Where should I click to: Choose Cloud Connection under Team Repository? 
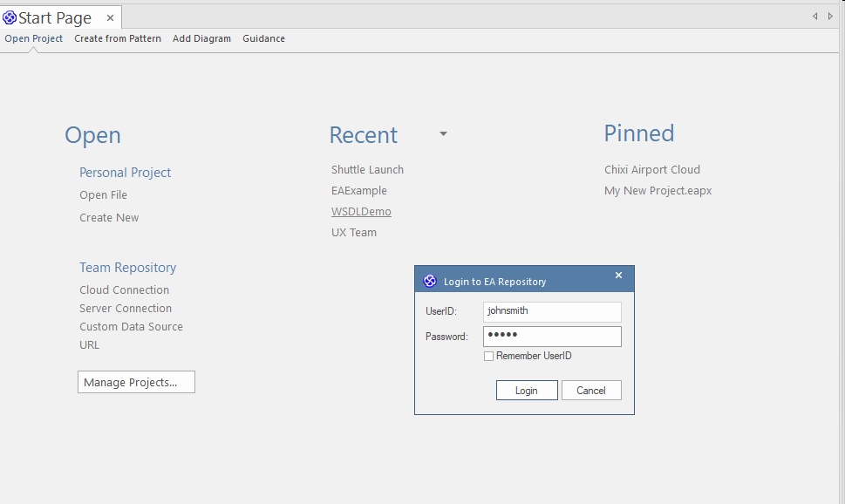pos(124,290)
